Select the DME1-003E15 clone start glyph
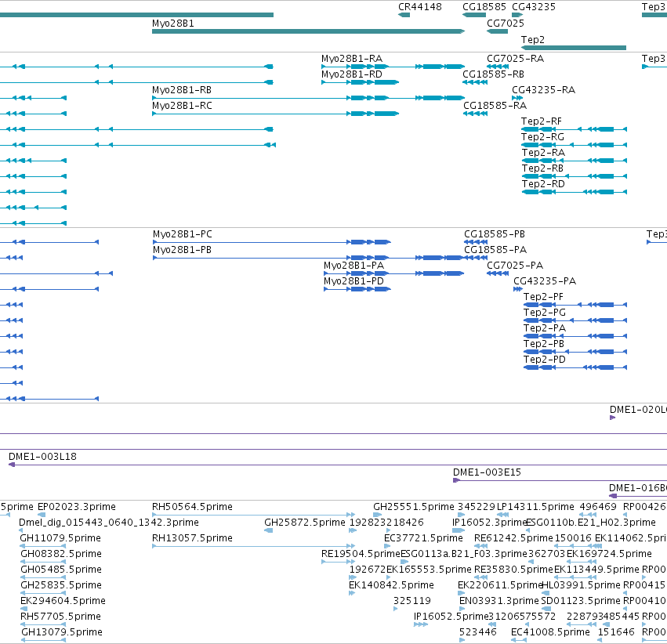Viewport: 667px width, 644px height. pyautogui.click(x=456, y=480)
